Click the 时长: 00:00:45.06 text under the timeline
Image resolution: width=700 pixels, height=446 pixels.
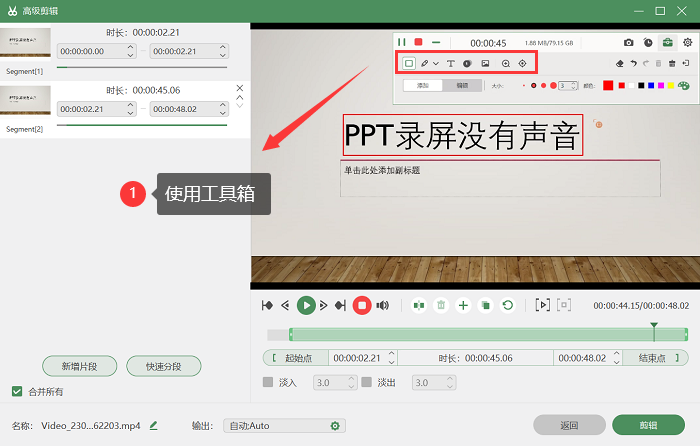tap(475, 358)
